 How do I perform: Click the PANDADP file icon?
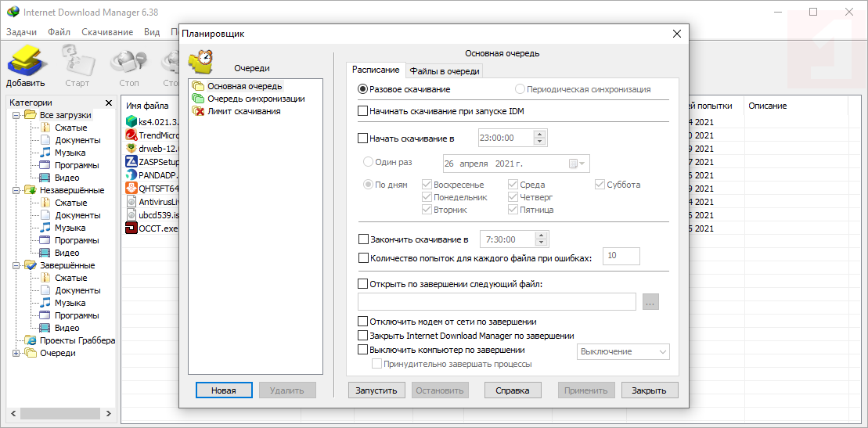pos(131,174)
